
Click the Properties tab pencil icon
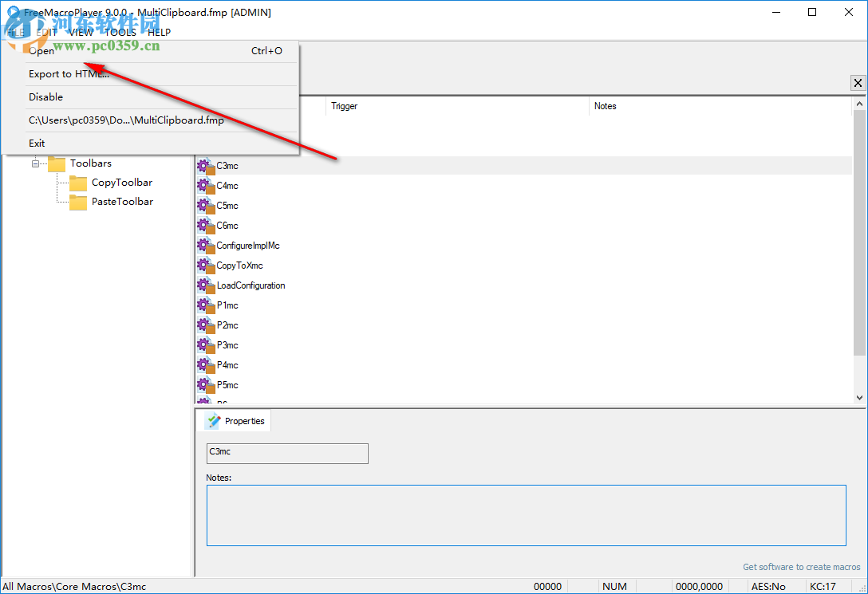[x=213, y=421]
